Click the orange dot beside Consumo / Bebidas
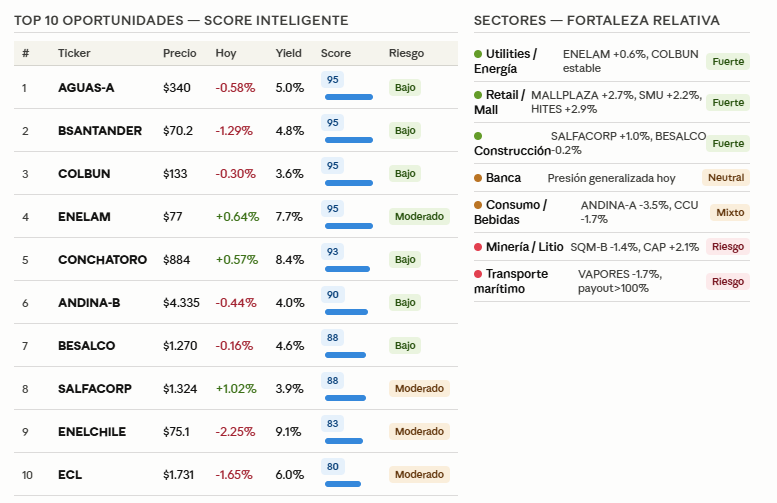This screenshot has height=503, width=777. (x=478, y=205)
